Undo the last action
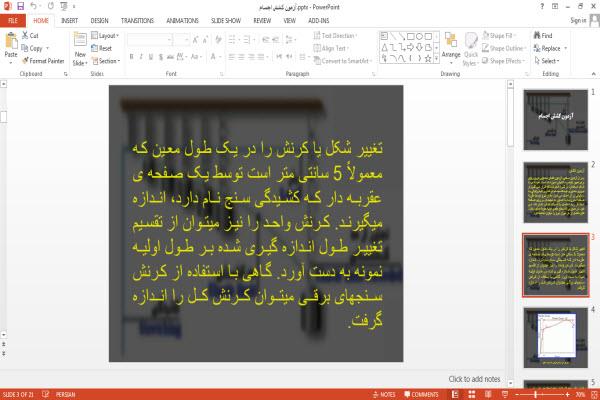The width and height of the screenshot is (600, 400). (34, 6)
